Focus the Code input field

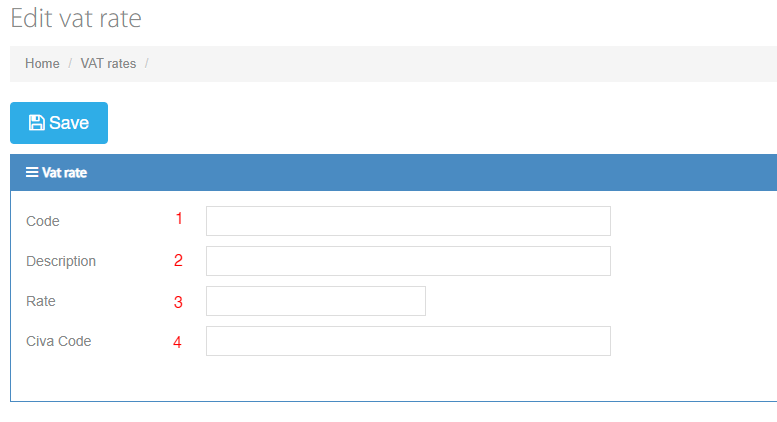click(408, 221)
